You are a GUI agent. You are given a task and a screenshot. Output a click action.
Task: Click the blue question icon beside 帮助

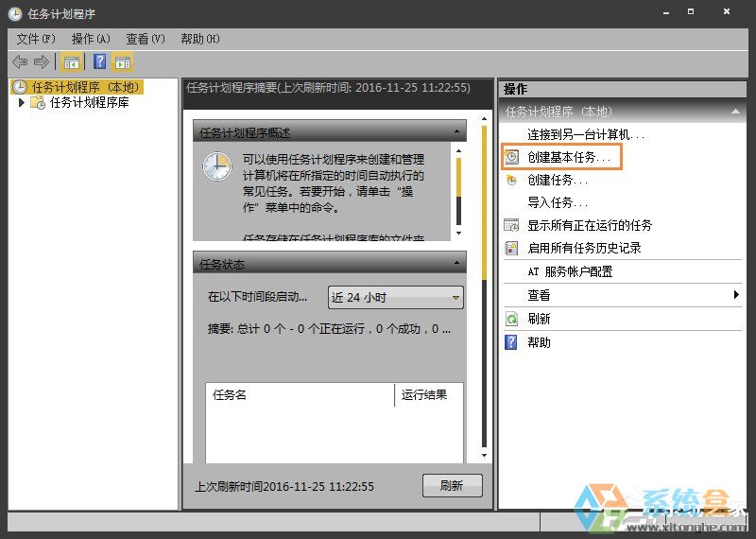click(510, 342)
